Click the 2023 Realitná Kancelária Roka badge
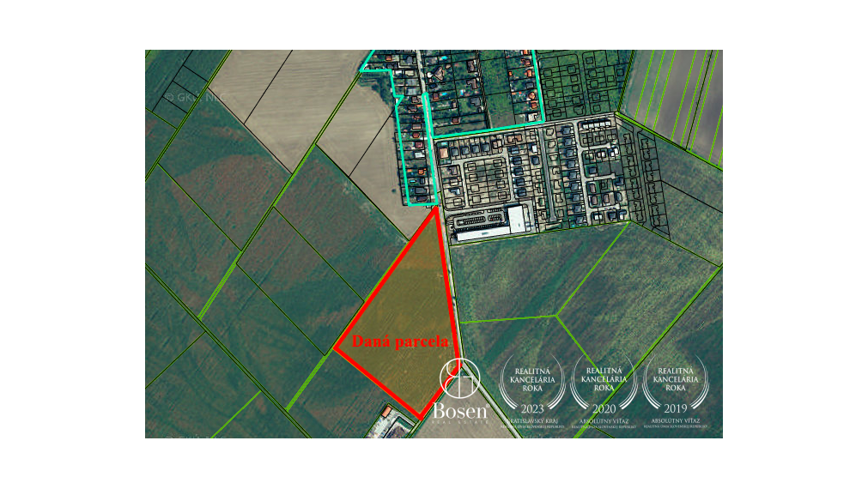Viewport: 868px width, 489px height. (532, 385)
